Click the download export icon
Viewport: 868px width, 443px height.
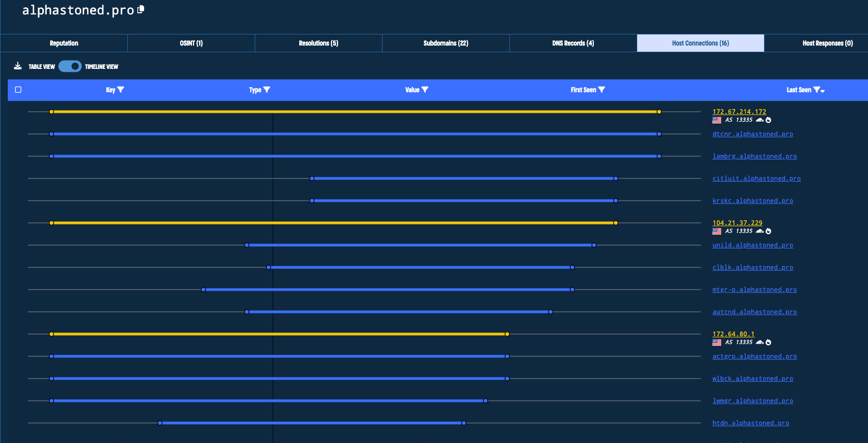[x=18, y=66]
